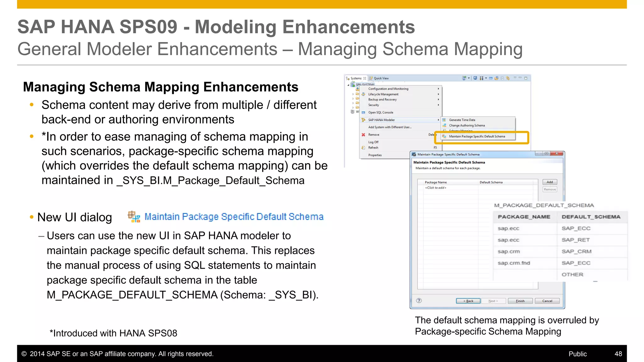
Task: Click the monitor overview icon in Systems toolbar
Action: tap(475, 78)
